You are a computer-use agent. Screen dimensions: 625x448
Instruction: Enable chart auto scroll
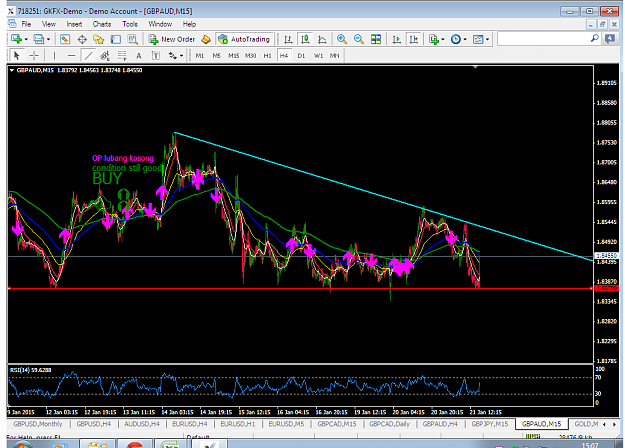(397, 39)
